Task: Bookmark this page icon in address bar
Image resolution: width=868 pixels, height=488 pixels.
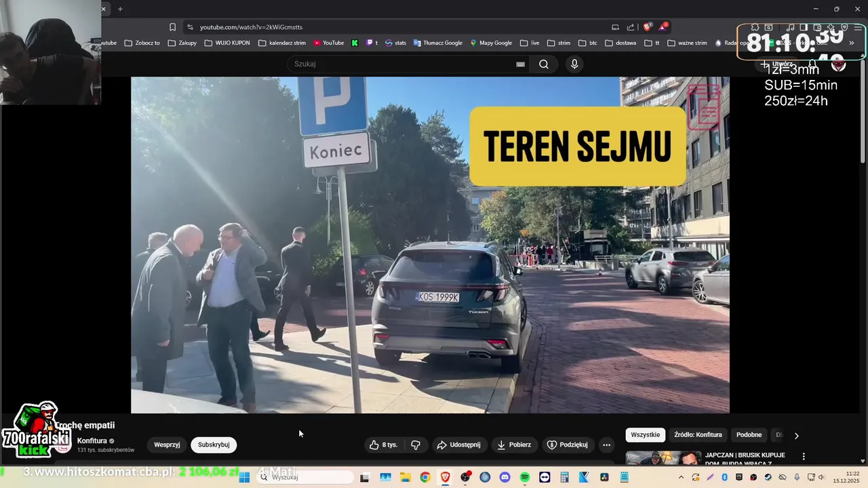Action: tap(172, 27)
